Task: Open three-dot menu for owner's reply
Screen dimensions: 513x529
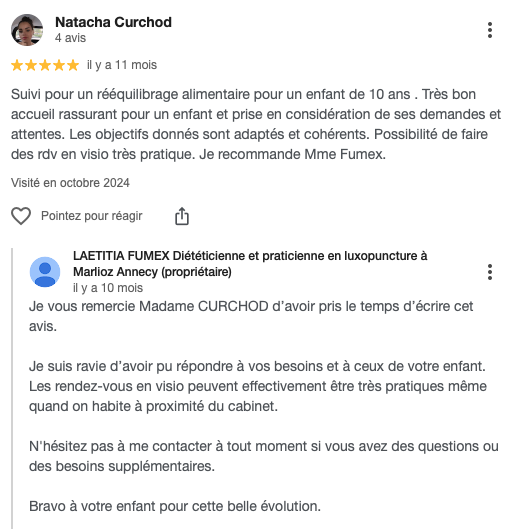Action: pos(490,272)
